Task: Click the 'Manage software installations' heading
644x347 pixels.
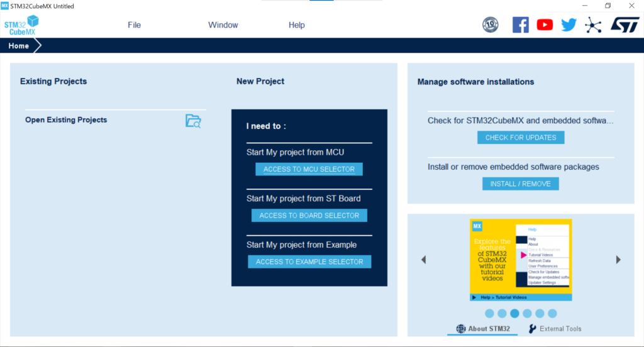Action: pyautogui.click(x=475, y=82)
